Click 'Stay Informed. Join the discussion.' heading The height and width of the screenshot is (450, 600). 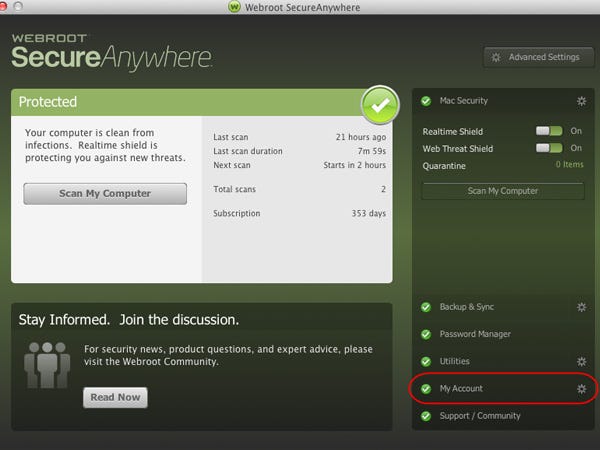(x=129, y=320)
